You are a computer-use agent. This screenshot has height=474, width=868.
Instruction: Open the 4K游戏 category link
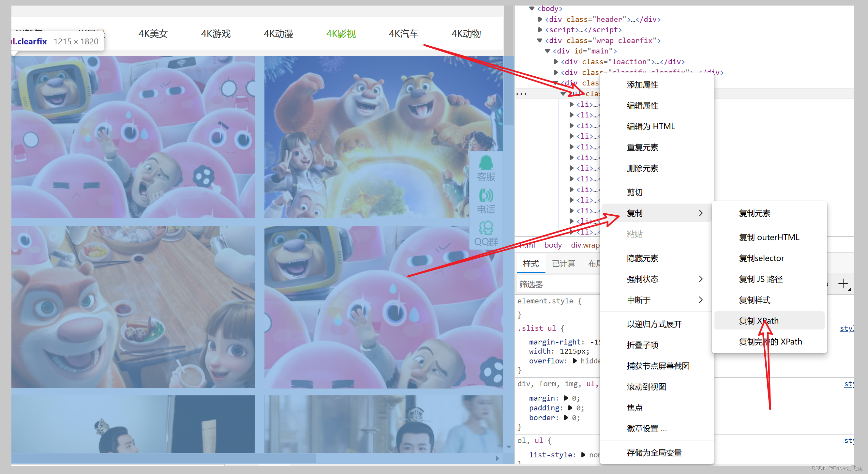[x=216, y=34]
